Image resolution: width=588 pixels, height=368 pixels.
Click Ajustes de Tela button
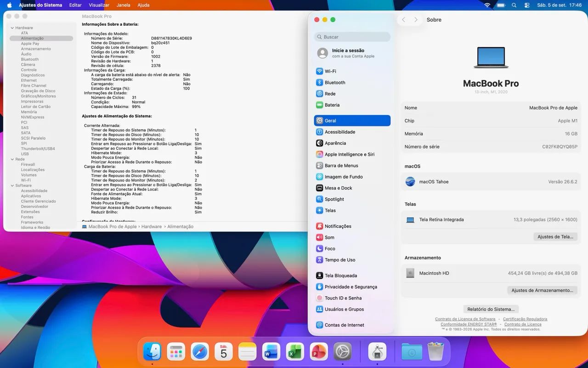coord(555,236)
